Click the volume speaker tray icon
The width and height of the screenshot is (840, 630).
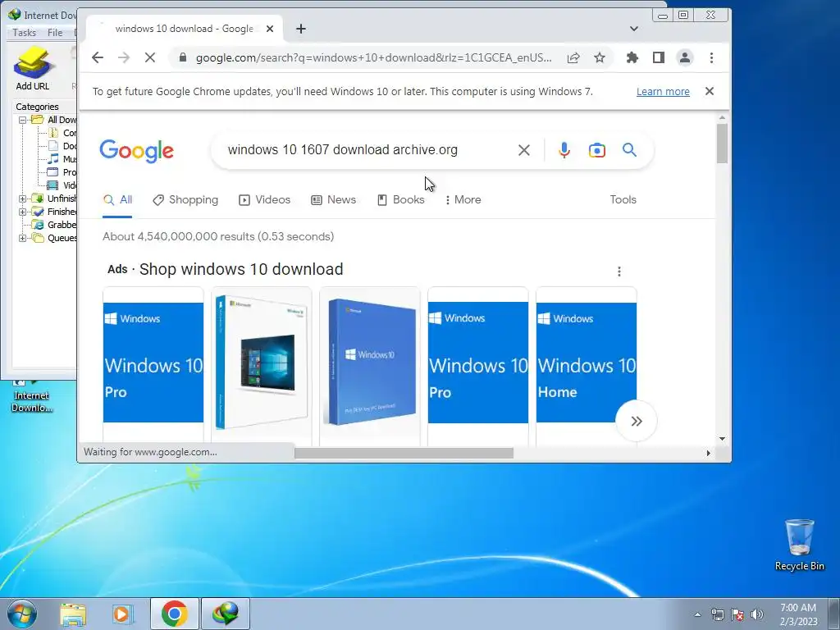(757, 615)
